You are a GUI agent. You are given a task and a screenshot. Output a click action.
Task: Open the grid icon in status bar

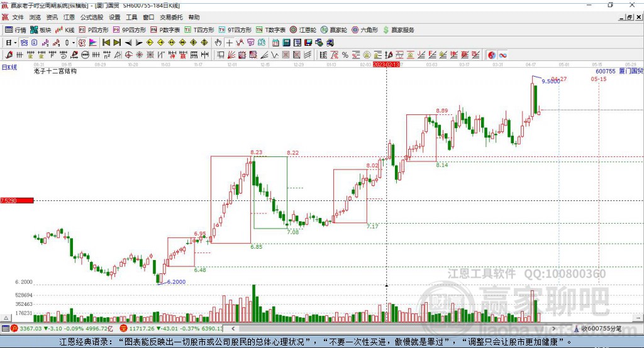point(5,329)
